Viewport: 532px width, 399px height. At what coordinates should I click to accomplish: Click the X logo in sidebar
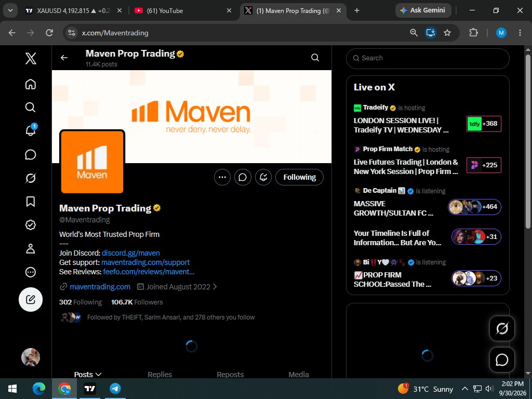click(31, 58)
